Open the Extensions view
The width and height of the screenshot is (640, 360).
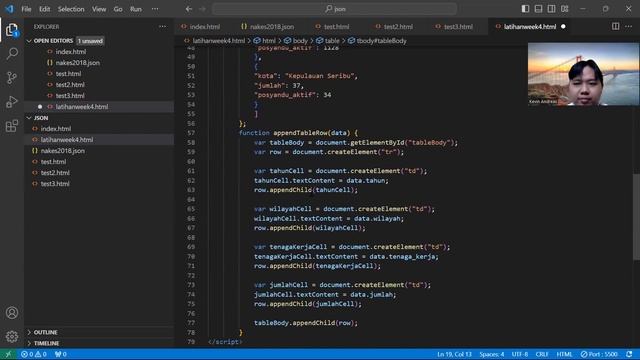point(12,126)
